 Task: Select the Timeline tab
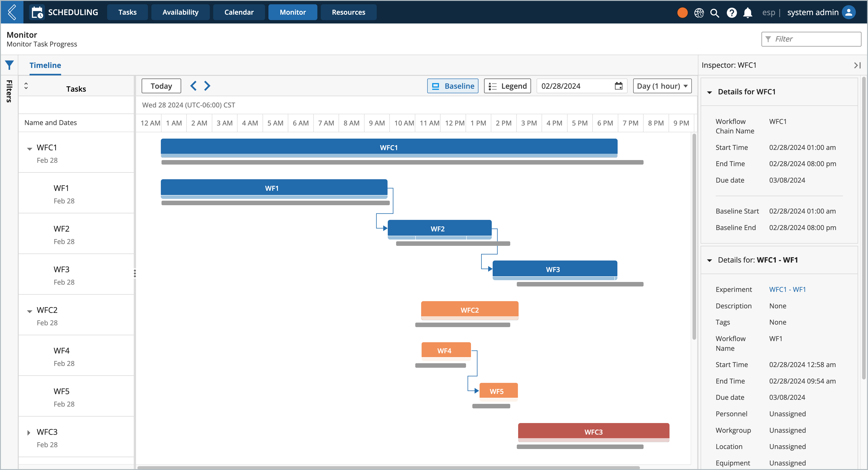click(x=45, y=65)
